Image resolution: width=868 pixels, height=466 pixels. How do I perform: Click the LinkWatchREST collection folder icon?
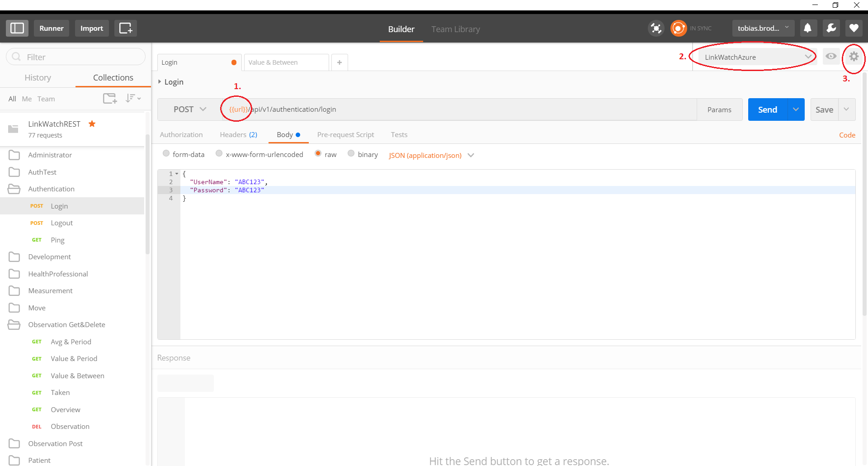pos(14,129)
